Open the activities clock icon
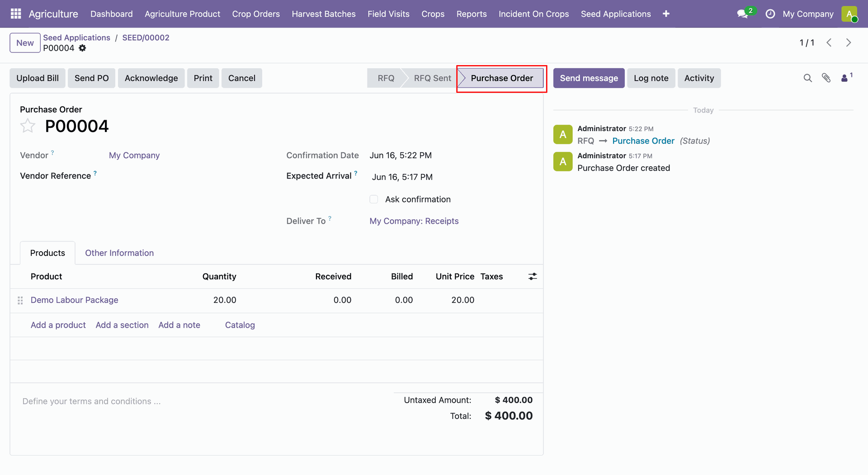The image size is (868, 475). [770, 14]
